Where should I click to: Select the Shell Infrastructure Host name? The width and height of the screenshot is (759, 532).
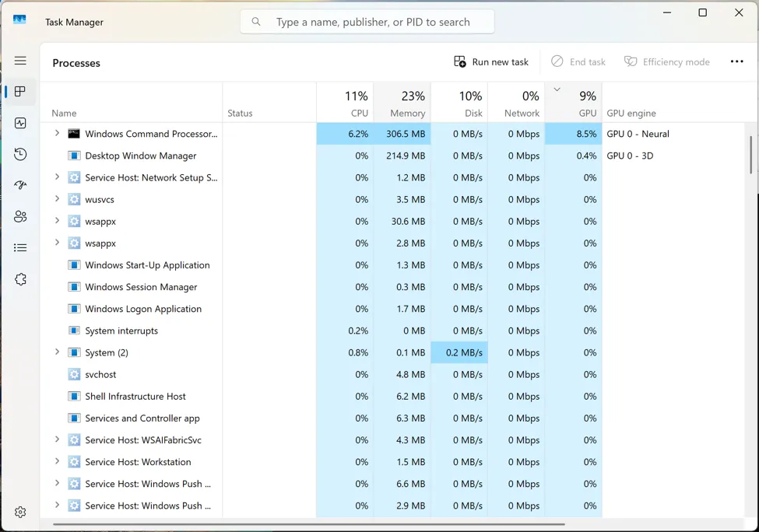click(135, 396)
